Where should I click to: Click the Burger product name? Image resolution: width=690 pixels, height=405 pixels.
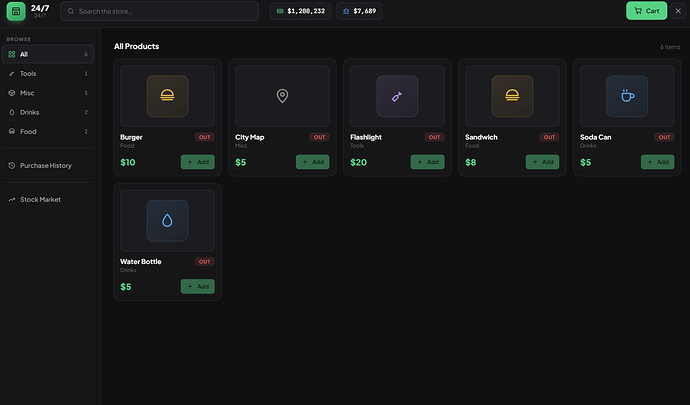pyautogui.click(x=131, y=137)
